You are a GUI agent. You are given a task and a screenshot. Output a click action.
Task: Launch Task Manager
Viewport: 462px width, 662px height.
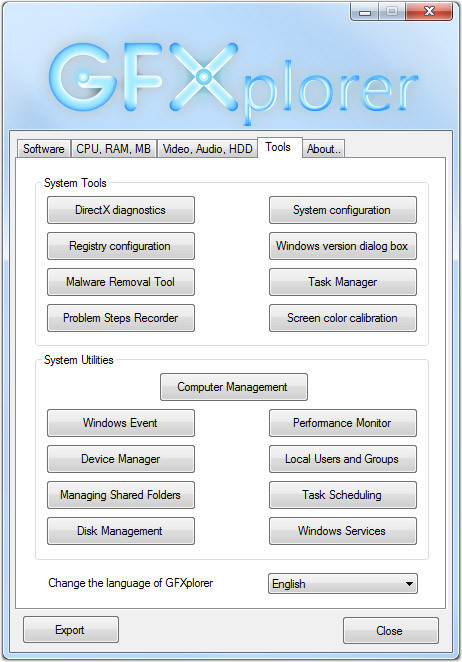click(x=342, y=282)
